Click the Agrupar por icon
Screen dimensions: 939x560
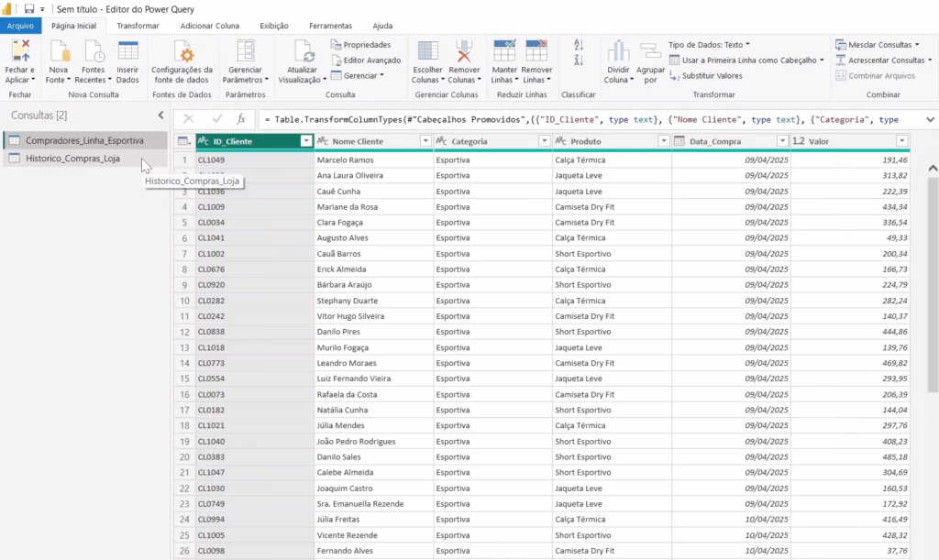pyautogui.click(x=650, y=50)
